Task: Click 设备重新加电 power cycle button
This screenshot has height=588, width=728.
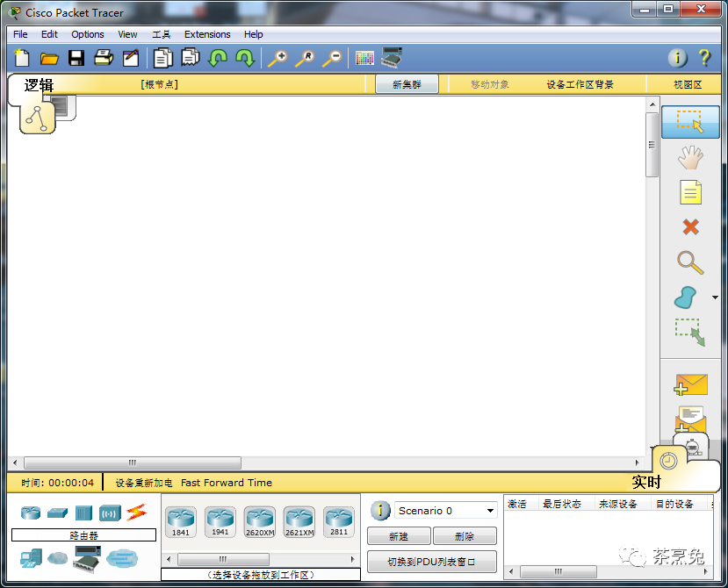Action: pos(143,483)
